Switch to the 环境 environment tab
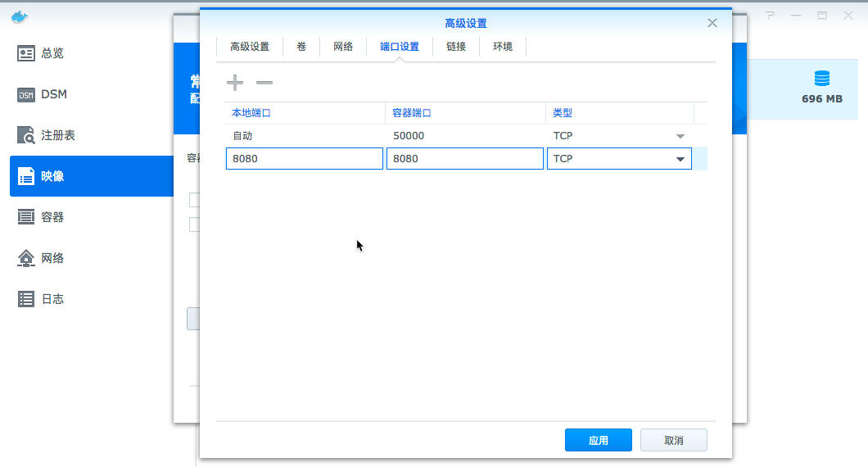Screen dimensions: 868x467 [x=503, y=47]
